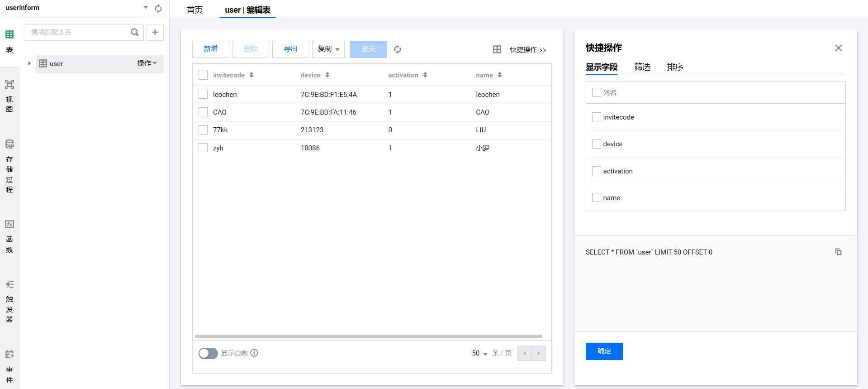
Task: Click the SELECT * FROM `user` query text
Action: click(649, 252)
